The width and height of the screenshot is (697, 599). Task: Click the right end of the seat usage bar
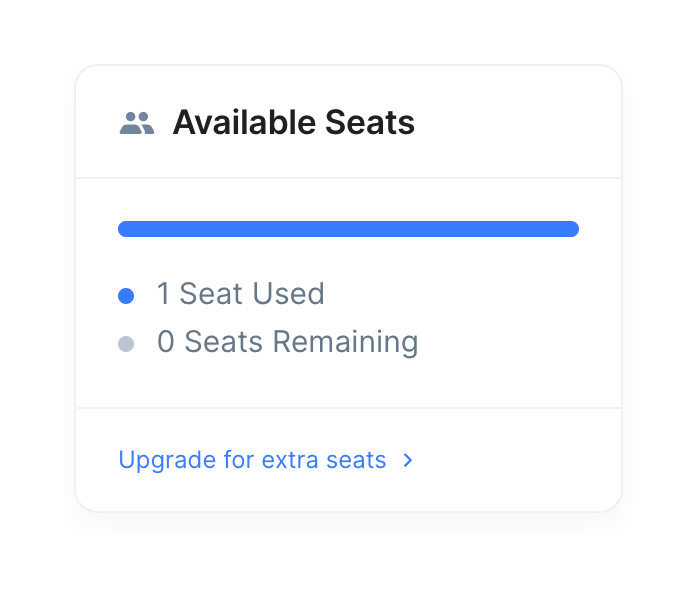pos(571,229)
